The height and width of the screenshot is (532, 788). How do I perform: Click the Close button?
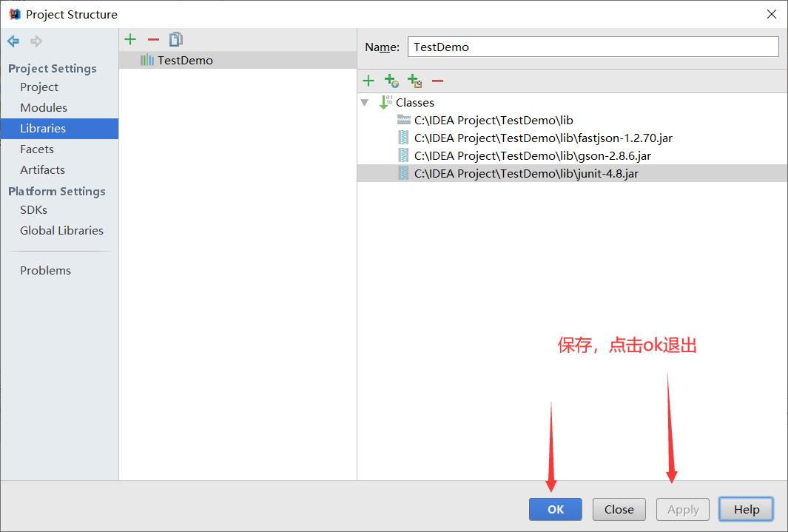[619, 509]
